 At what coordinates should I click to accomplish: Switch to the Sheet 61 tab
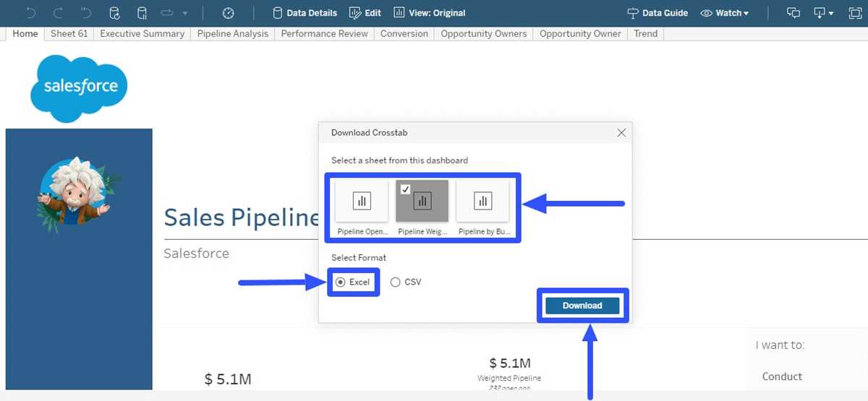point(69,34)
